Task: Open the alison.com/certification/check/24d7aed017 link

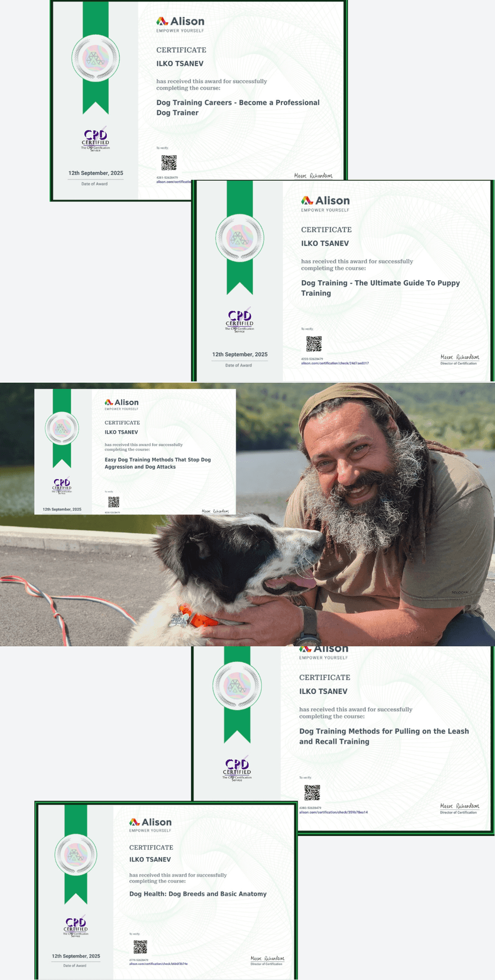Action: [x=335, y=363]
